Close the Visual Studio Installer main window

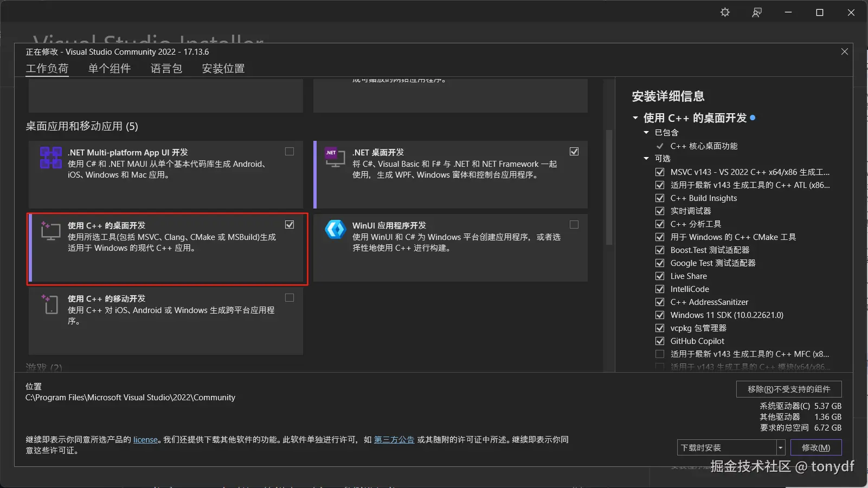[x=851, y=12]
